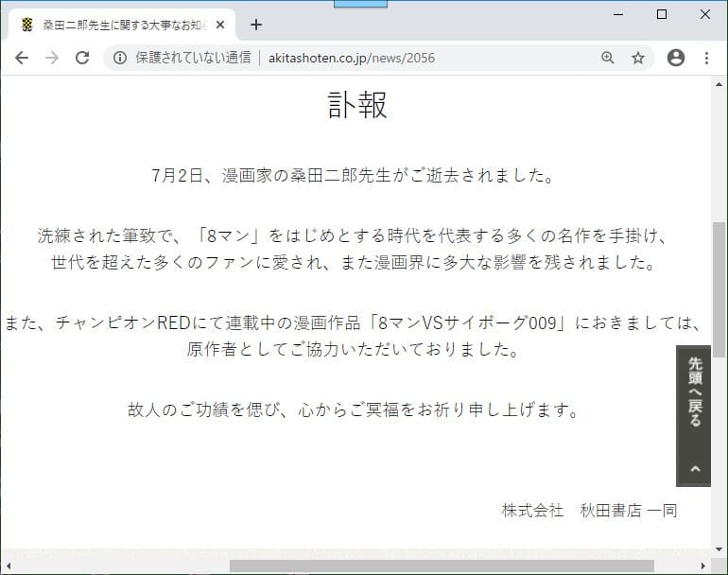Bookmark this page with the star icon
This screenshot has height=575, width=728.
click(x=638, y=58)
